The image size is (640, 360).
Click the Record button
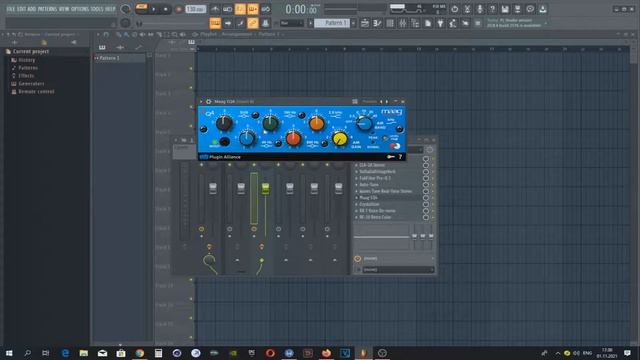178,9
